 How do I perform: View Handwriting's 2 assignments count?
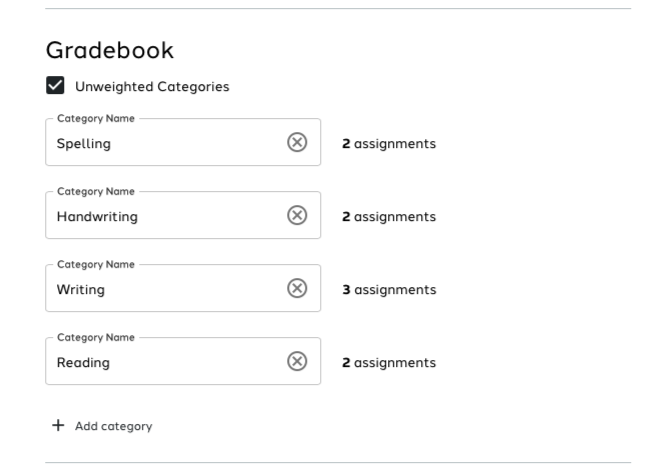[389, 217]
